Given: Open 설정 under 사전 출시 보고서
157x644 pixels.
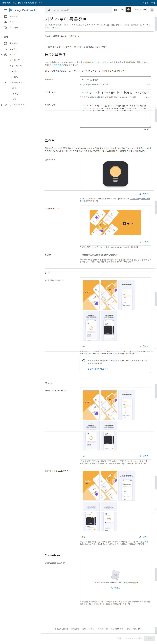Looking at the screenshot, I should click(14, 99).
